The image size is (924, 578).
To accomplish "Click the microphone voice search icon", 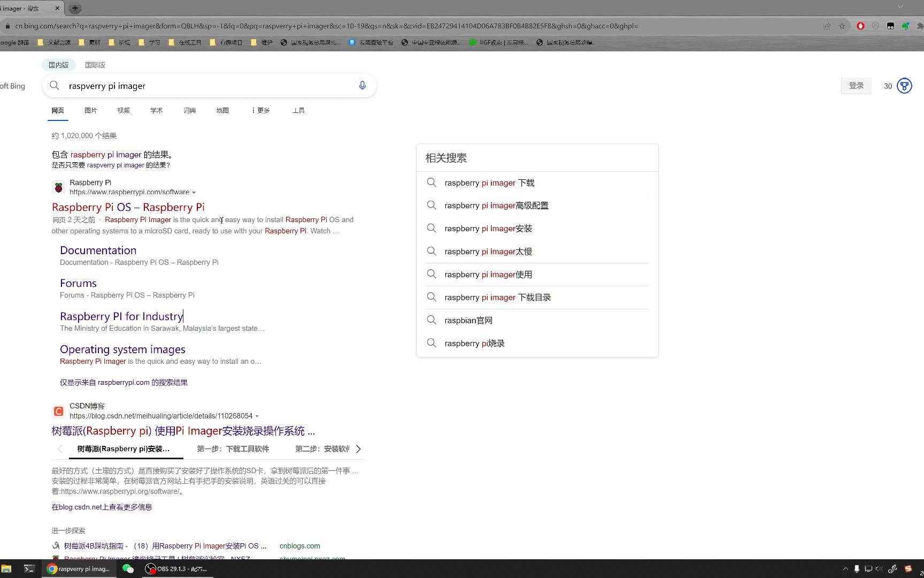I will point(362,86).
